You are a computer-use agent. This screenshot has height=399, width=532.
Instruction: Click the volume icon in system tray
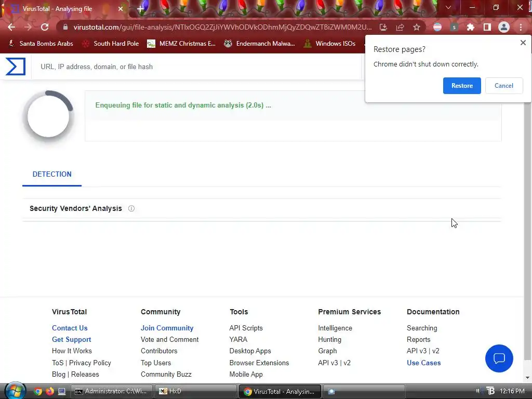478,391
